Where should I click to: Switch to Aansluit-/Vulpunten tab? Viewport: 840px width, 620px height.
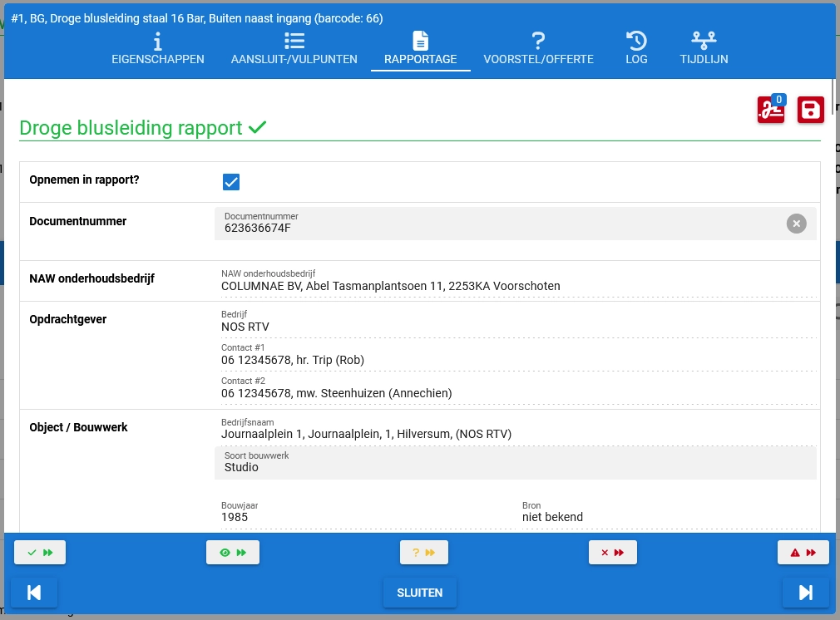[x=294, y=49]
